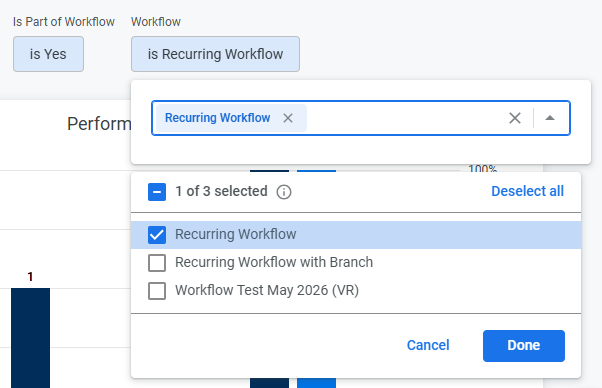Select the dark navy bar labeled 1
This screenshot has width=602, height=388.
[x=30, y=338]
